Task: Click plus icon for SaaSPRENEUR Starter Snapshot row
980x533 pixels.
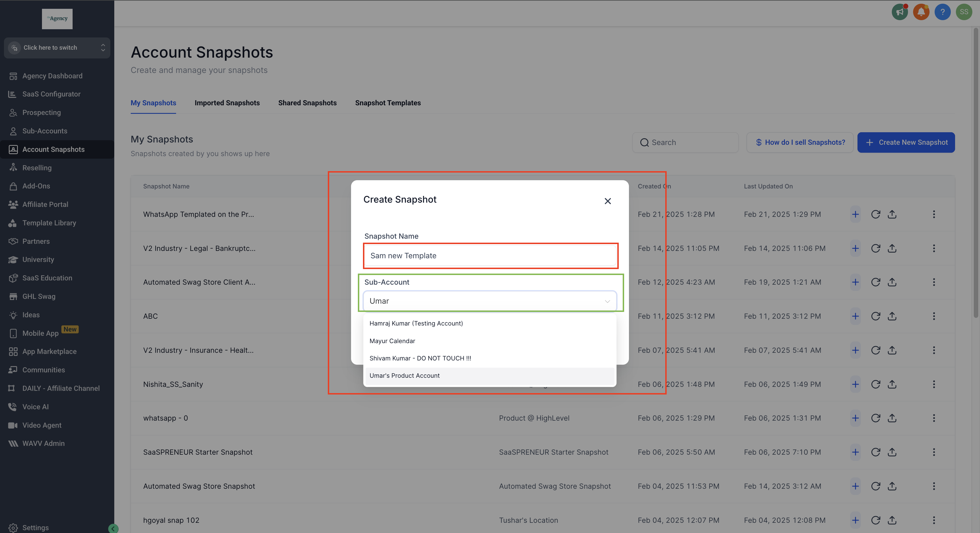Action: [855, 452]
